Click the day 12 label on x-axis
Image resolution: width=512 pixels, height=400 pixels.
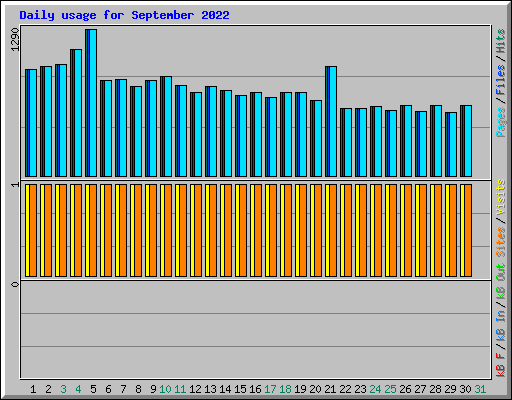coord(195,389)
